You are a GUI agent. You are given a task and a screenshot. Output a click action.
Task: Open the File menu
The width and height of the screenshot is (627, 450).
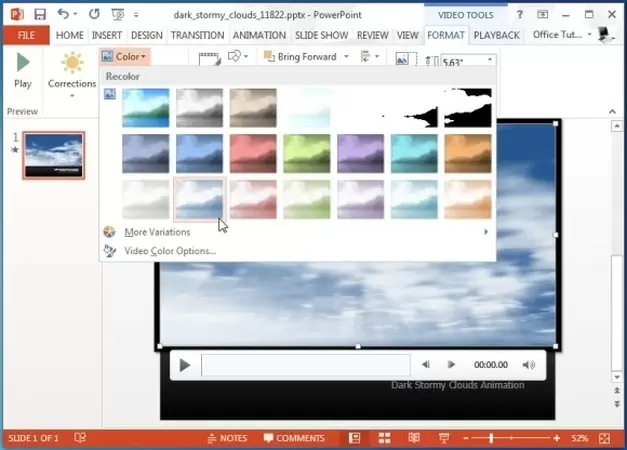(x=25, y=35)
